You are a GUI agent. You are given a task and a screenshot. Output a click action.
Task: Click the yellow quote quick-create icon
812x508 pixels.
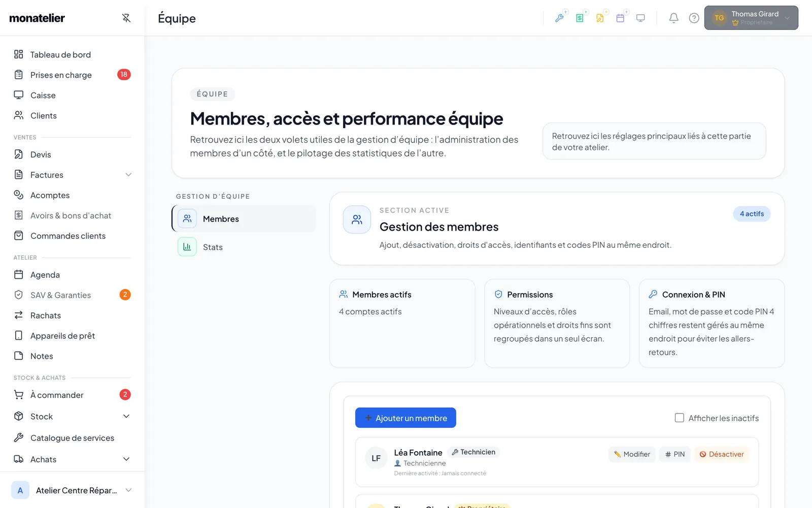click(x=600, y=18)
